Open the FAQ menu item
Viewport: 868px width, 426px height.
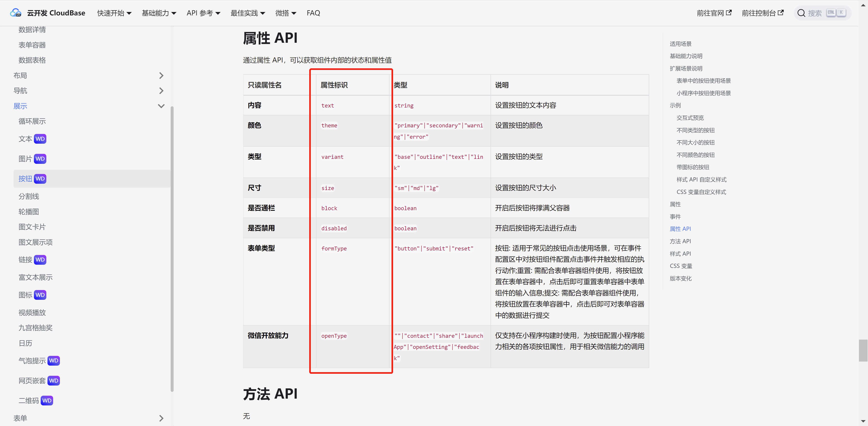313,13
